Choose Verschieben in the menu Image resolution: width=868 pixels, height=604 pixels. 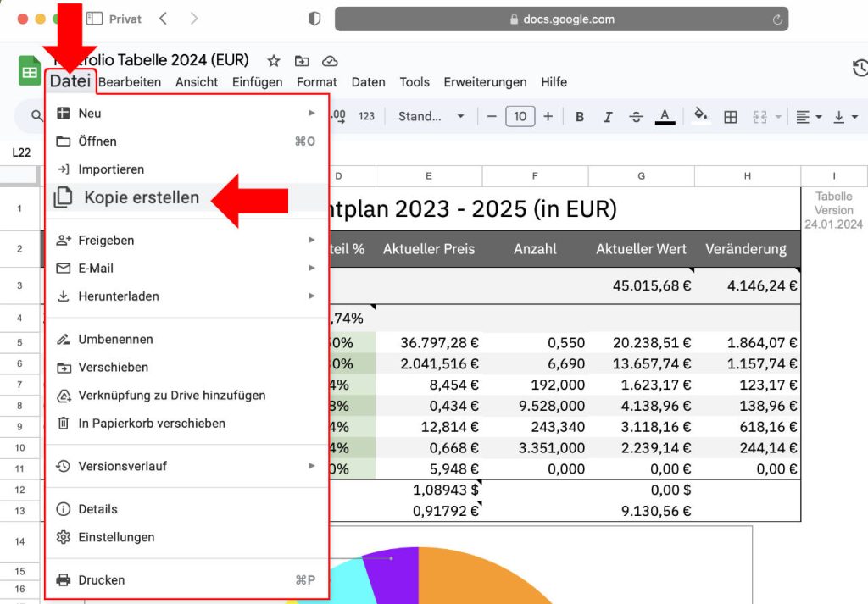pos(187,368)
